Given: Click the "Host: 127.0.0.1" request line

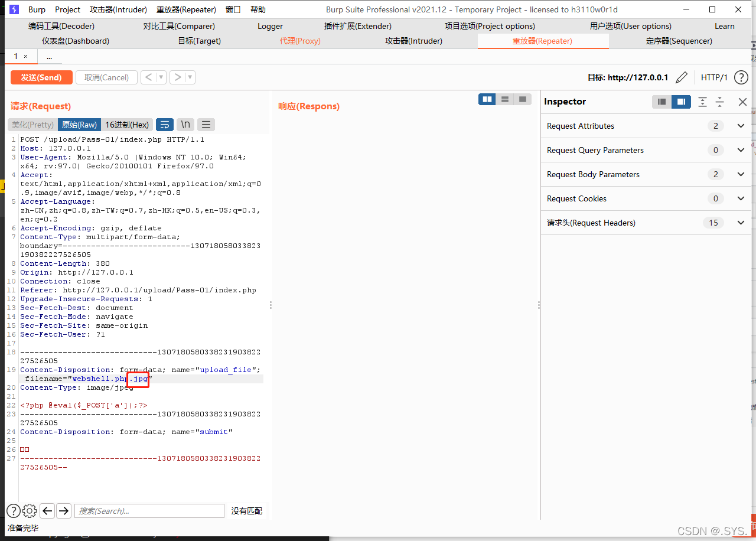Looking at the screenshot, I should [56, 148].
